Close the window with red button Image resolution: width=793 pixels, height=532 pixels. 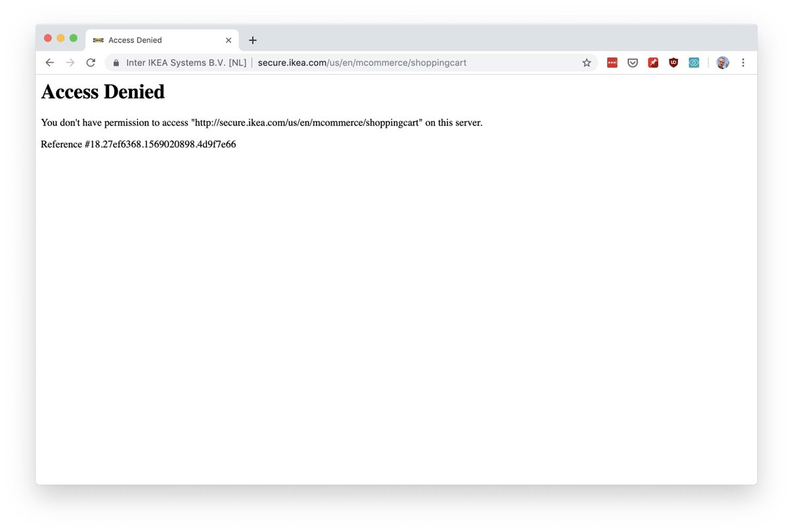coord(48,38)
